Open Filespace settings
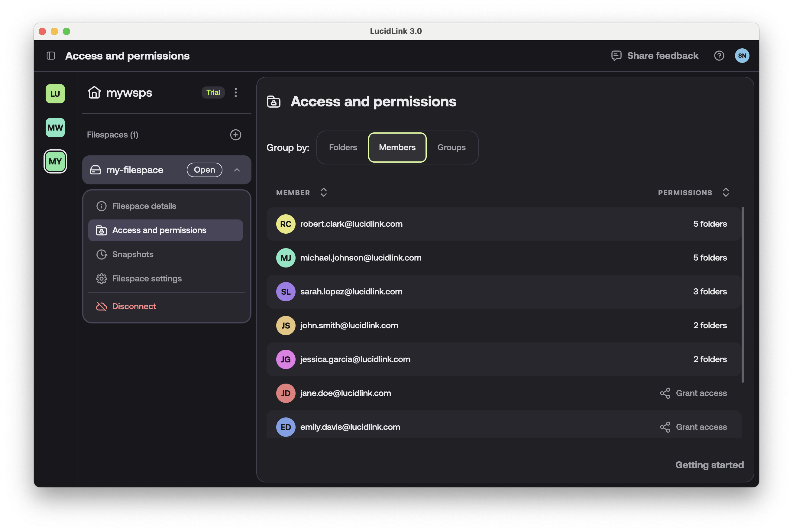The width and height of the screenshot is (793, 532). pos(166,279)
